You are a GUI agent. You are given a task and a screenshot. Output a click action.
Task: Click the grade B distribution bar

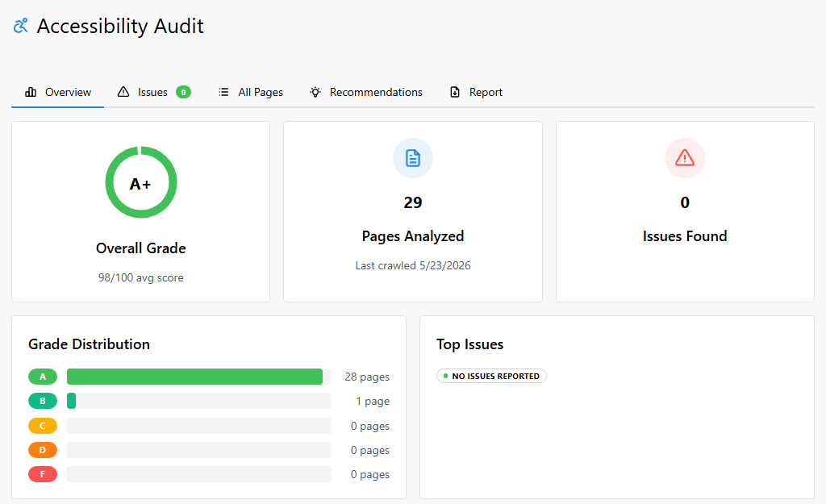[199, 401]
